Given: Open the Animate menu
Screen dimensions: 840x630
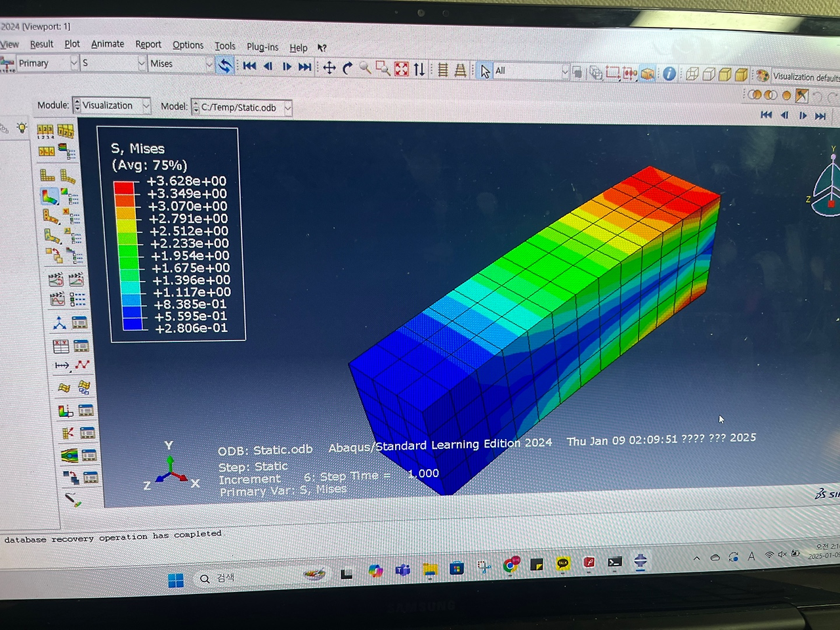Looking at the screenshot, I should [108, 44].
